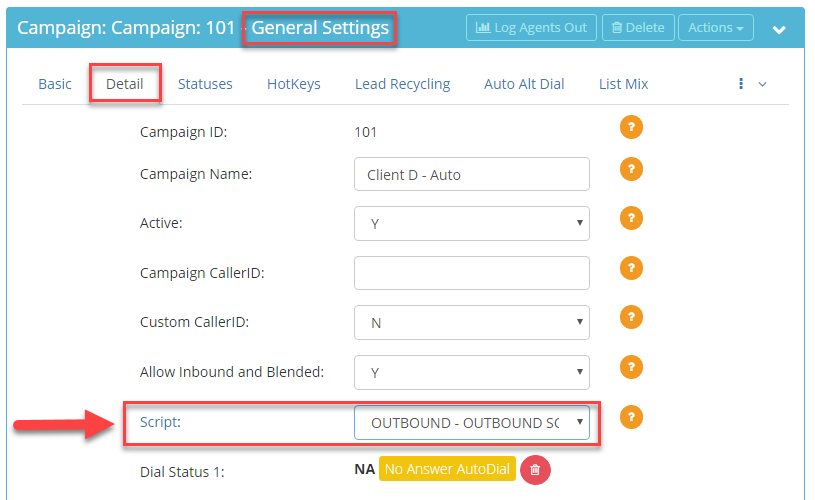Expand the Script selection dropdown
815x500 pixels.
(471, 423)
